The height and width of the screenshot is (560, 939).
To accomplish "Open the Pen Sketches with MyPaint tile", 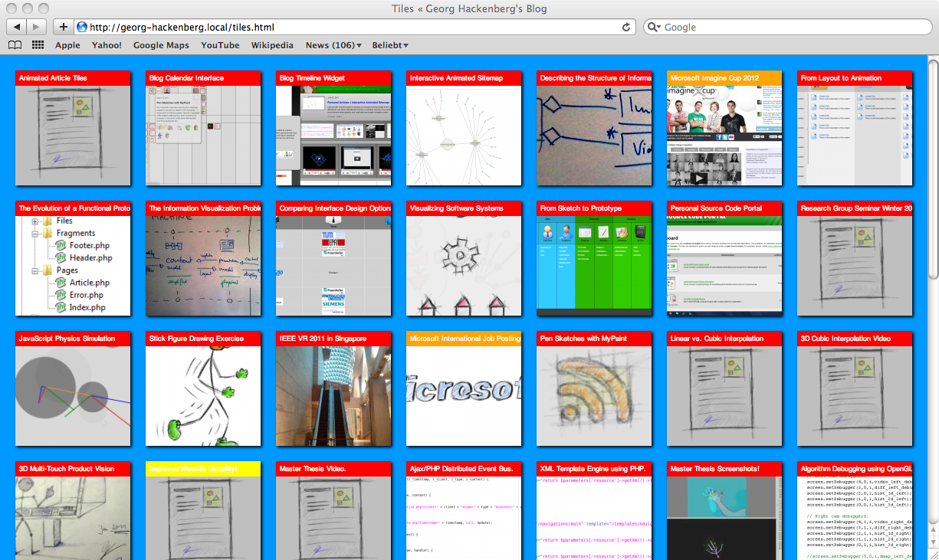I will tap(594, 388).
